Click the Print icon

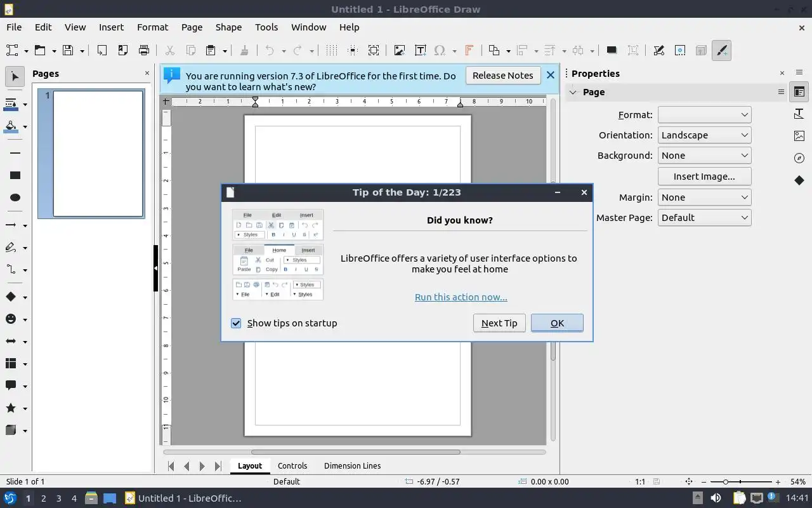(x=144, y=50)
